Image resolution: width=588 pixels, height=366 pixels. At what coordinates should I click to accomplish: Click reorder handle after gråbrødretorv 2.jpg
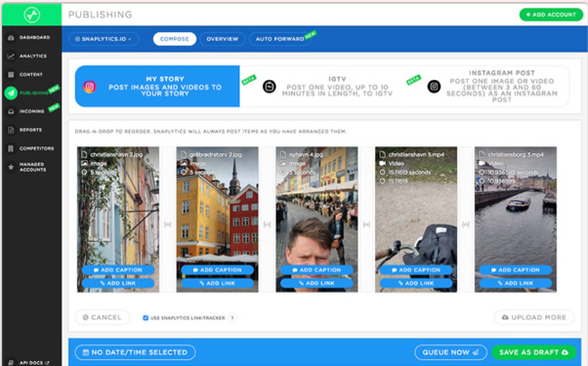click(x=267, y=224)
